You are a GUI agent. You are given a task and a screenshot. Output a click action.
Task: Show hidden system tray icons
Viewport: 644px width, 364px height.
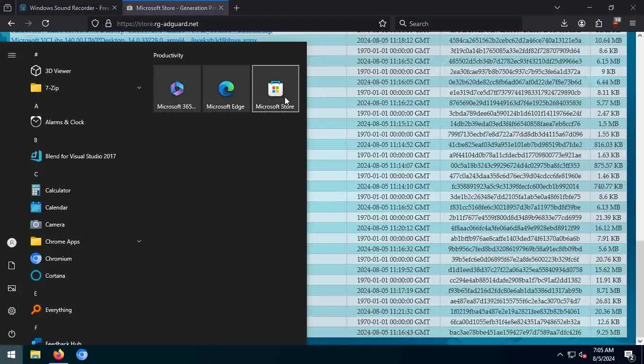point(560,355)
